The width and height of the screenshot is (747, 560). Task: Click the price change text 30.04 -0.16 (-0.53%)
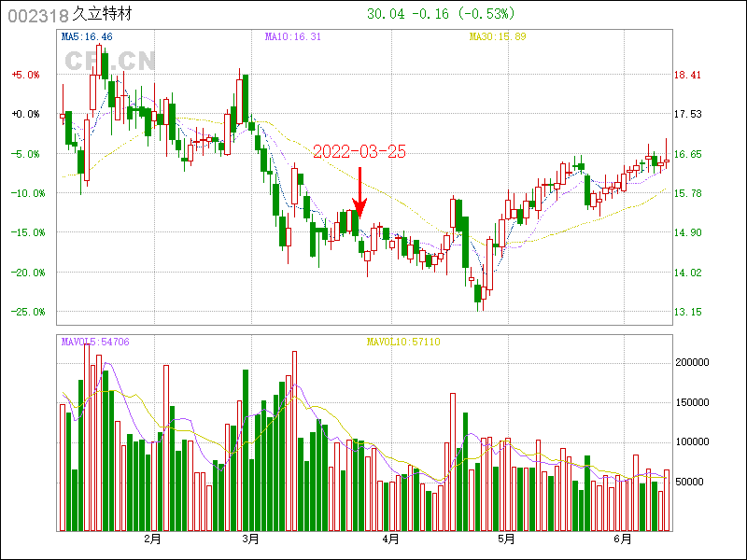click(441, 14)
